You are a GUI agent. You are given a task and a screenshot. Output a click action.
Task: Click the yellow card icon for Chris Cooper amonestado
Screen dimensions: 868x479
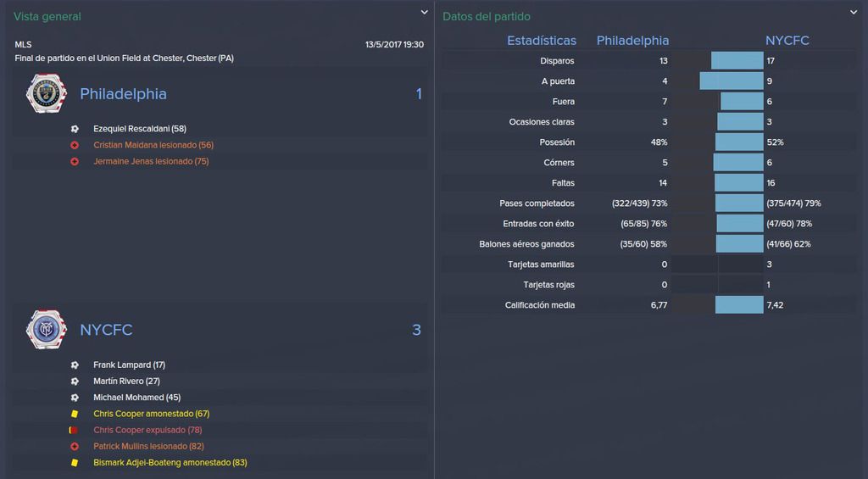pos(75,414)
